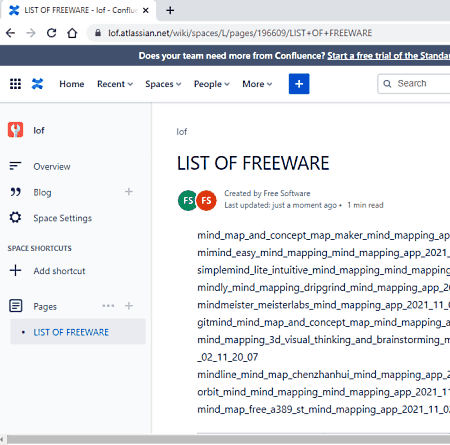The image size is (450, 445).
Task: Click the '1 min read' text
Action: (365, 205)
